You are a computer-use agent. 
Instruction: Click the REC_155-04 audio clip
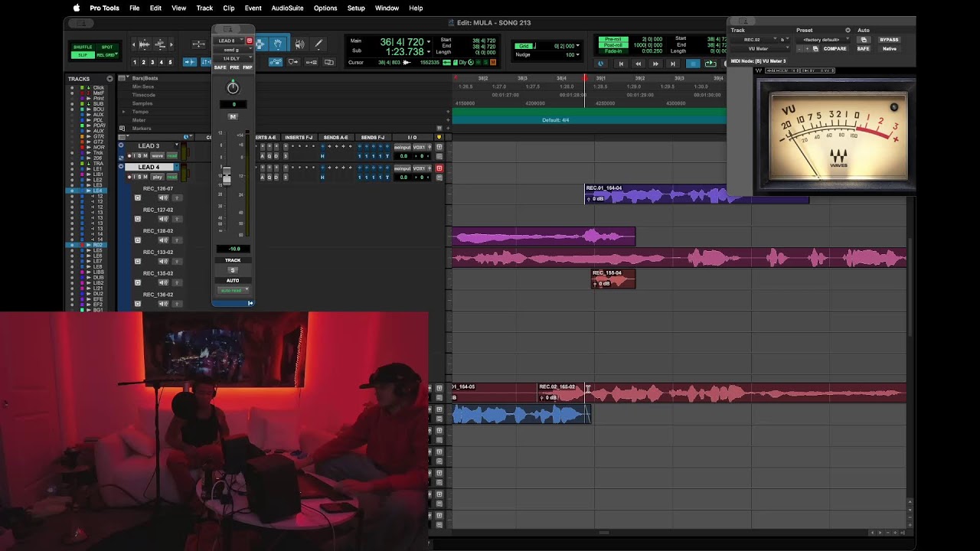[x=613, y=279]
